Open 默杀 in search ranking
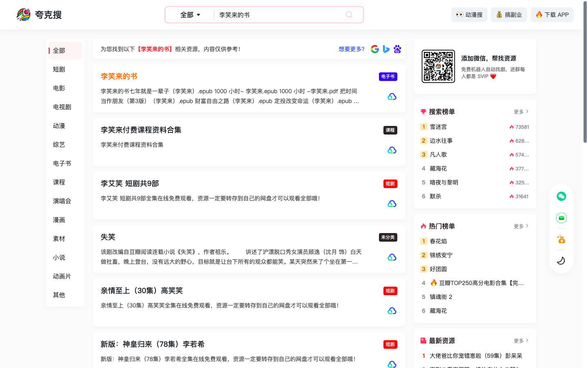The height and width of the screenshot is (368, 588). click(x=435, y=196)
